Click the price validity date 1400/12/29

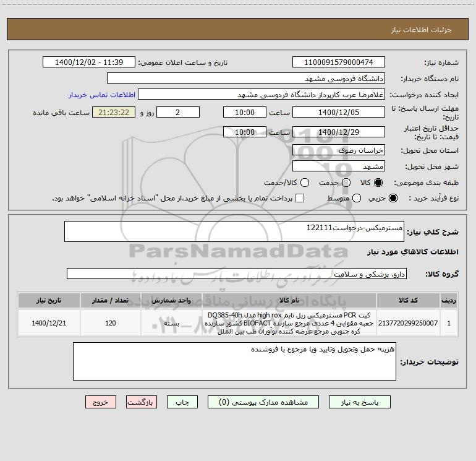tap(339, 132)
